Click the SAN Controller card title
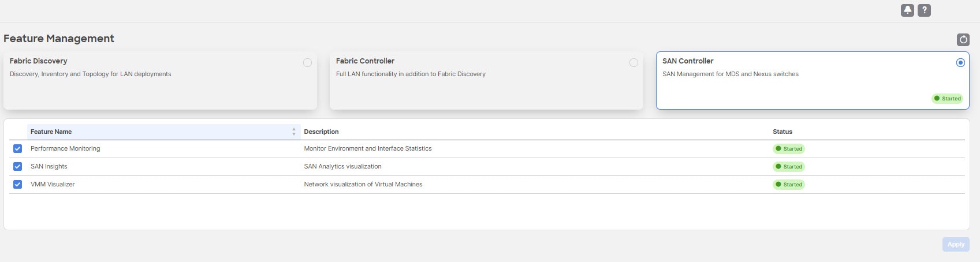This screenshot has height=262, width=980. [x=688, y=61]
